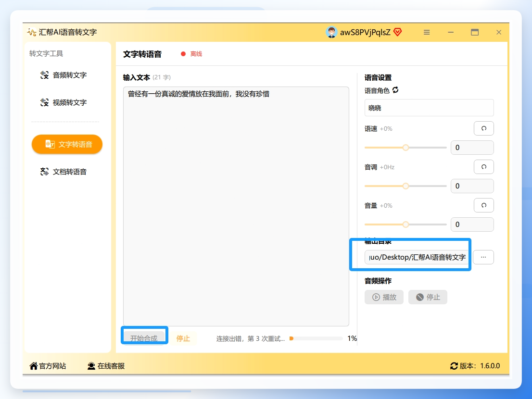This screenshot has height=399, width=532.
Task: Click the VIP diamond badge icon
Action: tap(398, 32)
